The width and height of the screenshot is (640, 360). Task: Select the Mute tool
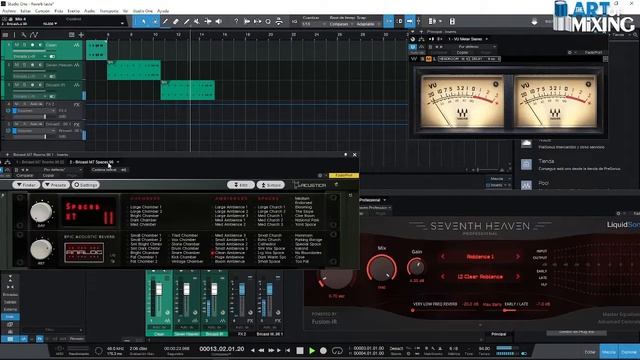point(197,21)
